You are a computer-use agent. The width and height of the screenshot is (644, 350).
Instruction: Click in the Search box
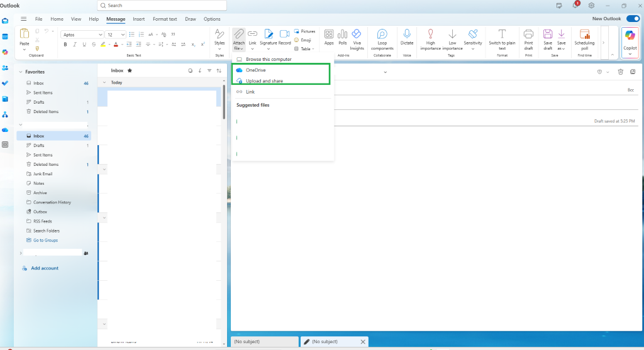(x=162, y=5)
